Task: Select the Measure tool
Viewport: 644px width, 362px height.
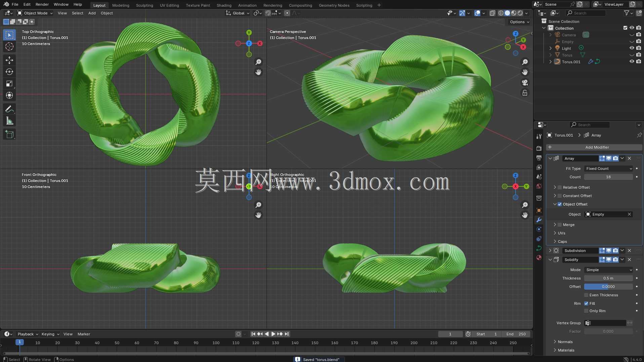Action: tap(9, 121)
